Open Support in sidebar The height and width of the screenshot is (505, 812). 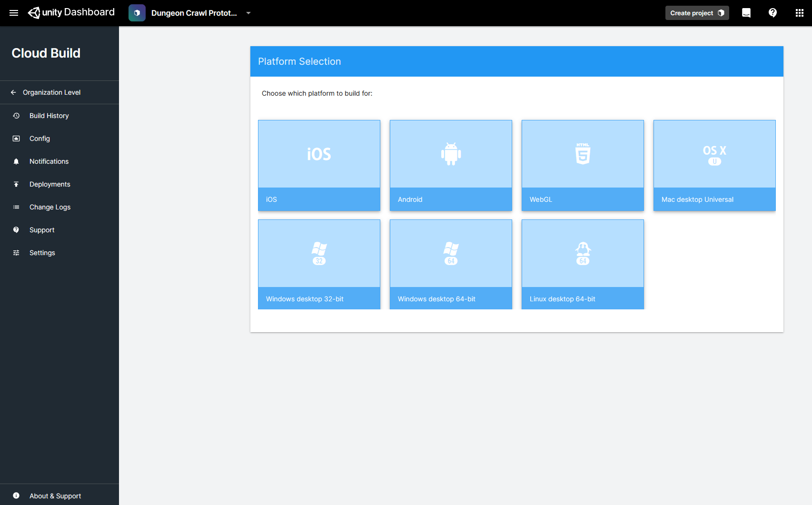pos(59,230)
